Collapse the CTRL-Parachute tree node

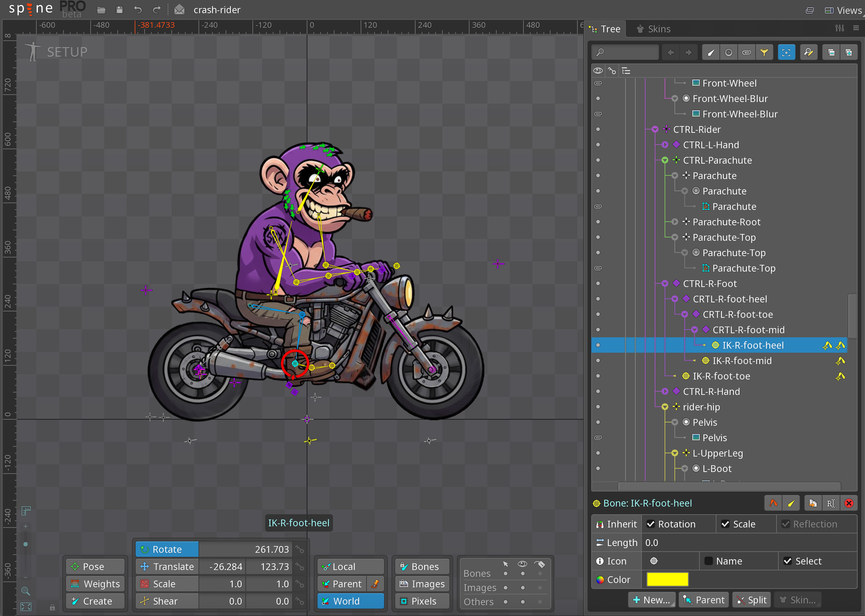click(x=665, y=161)
